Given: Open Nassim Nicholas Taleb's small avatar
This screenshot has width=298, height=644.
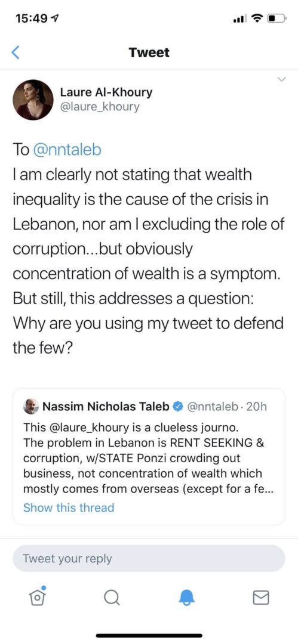Looking at the screenshot, I should [x=32, y=406].
